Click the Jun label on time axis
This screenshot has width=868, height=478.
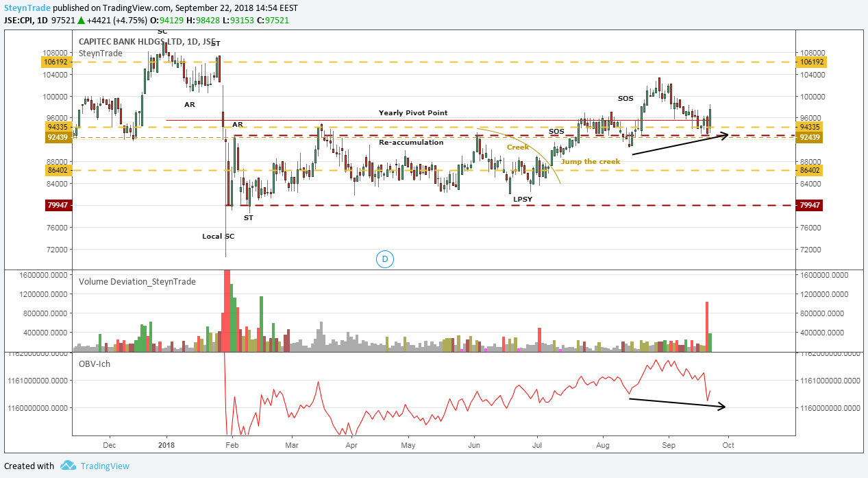click(474, 444)
